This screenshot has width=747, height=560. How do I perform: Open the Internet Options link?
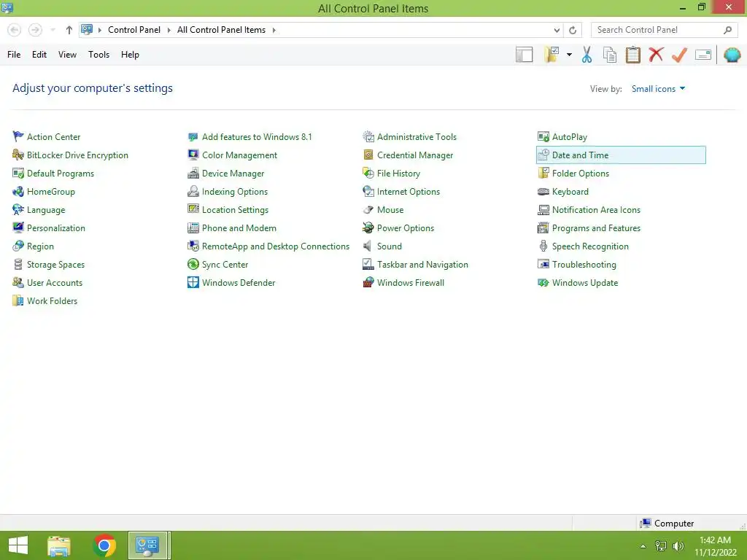click(x=409, y=192)
